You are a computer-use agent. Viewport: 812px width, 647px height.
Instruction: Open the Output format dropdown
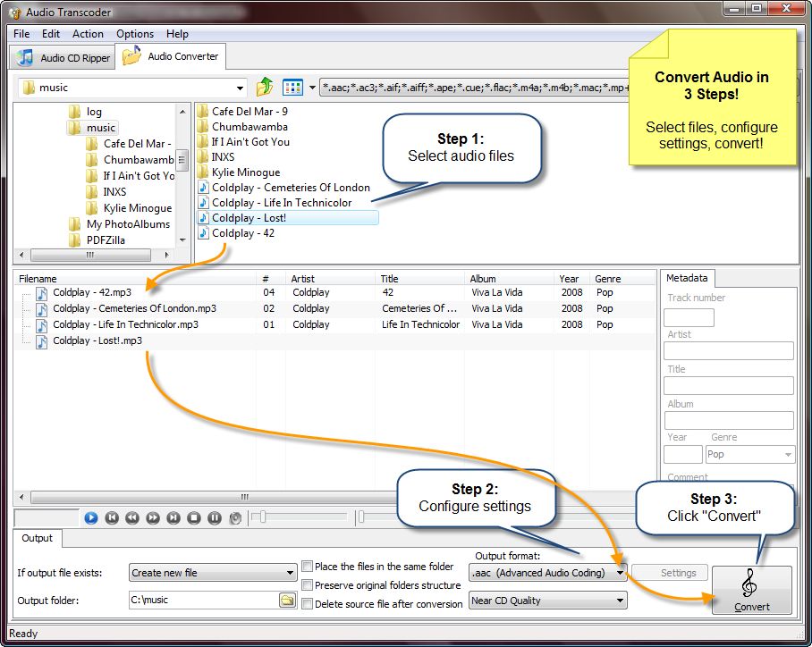pos(621,572)
